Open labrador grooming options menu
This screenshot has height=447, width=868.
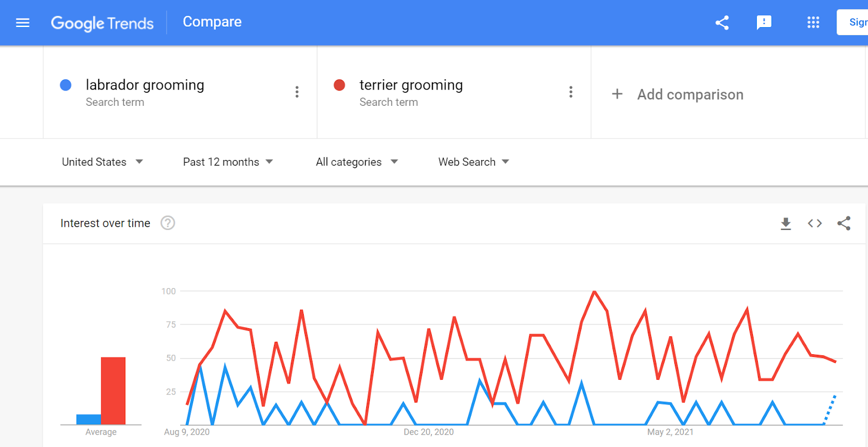(297, 92)
